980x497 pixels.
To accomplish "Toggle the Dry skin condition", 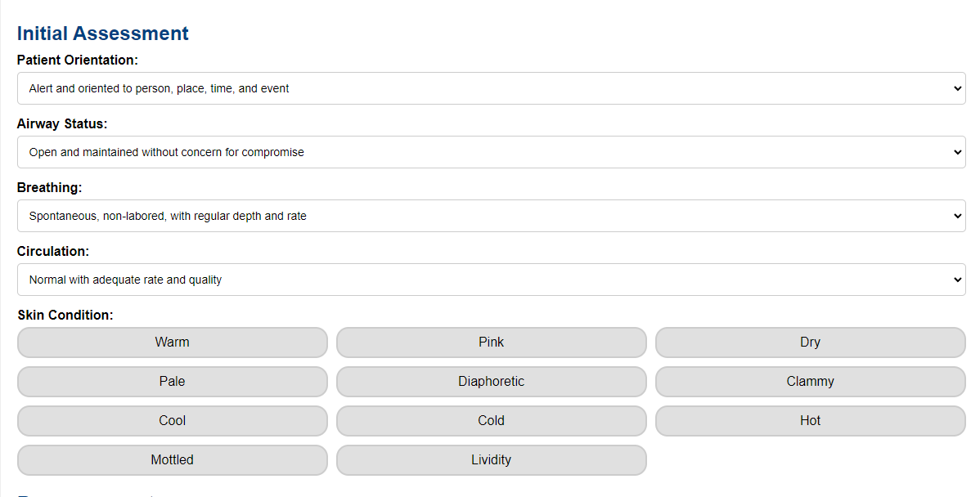I will point(810,342).
